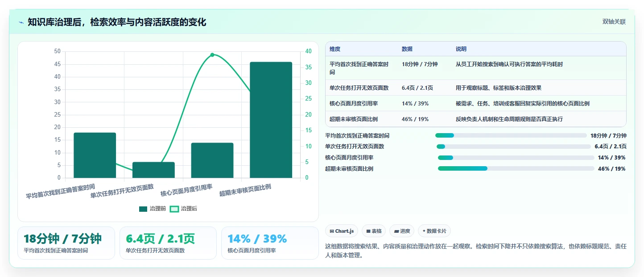Click table cell 6.4页 / 2.1页
The image size is (644, 277).
417,88
